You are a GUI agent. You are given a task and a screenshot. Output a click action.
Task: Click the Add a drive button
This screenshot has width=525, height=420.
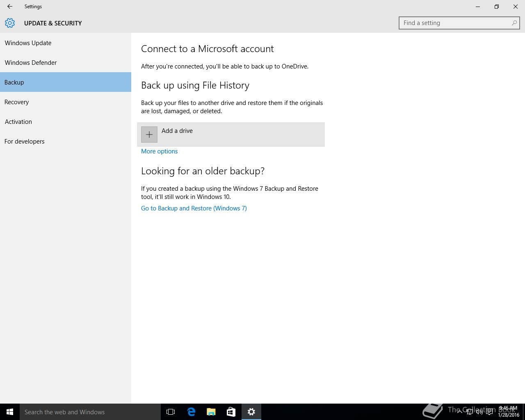(231, 135)
